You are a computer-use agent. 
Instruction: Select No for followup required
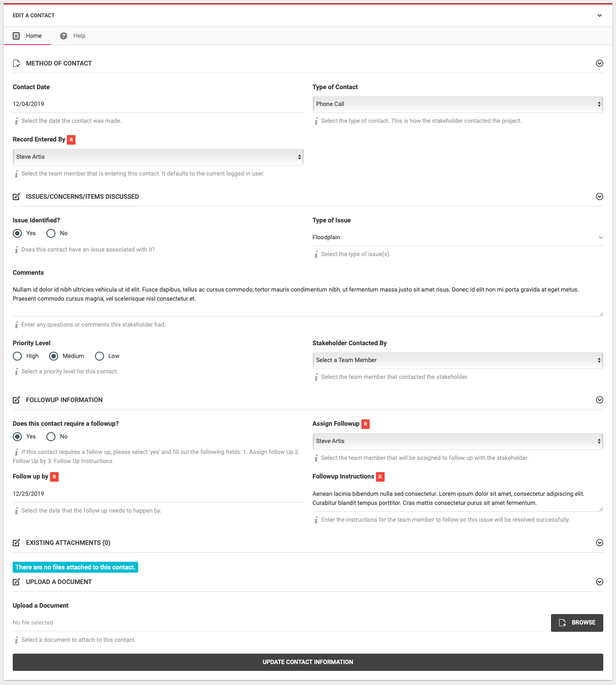(51, 437)
